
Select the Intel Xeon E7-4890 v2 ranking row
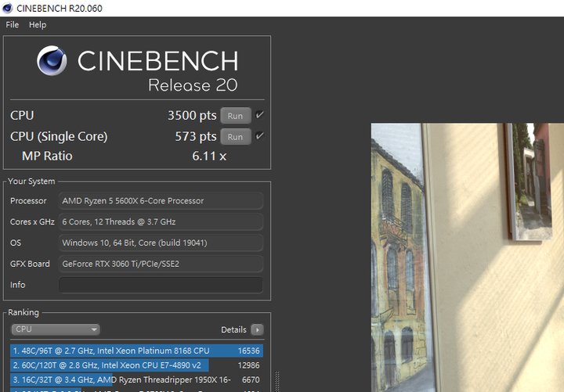click(x=136, y=365)
